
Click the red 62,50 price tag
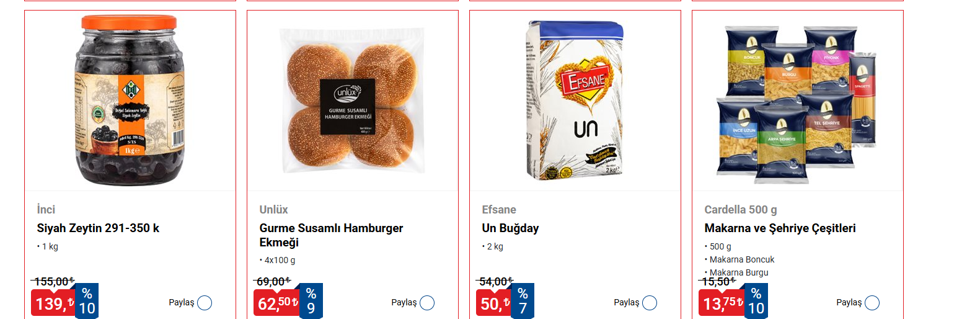pyautogui.click(x=276, y=303)
